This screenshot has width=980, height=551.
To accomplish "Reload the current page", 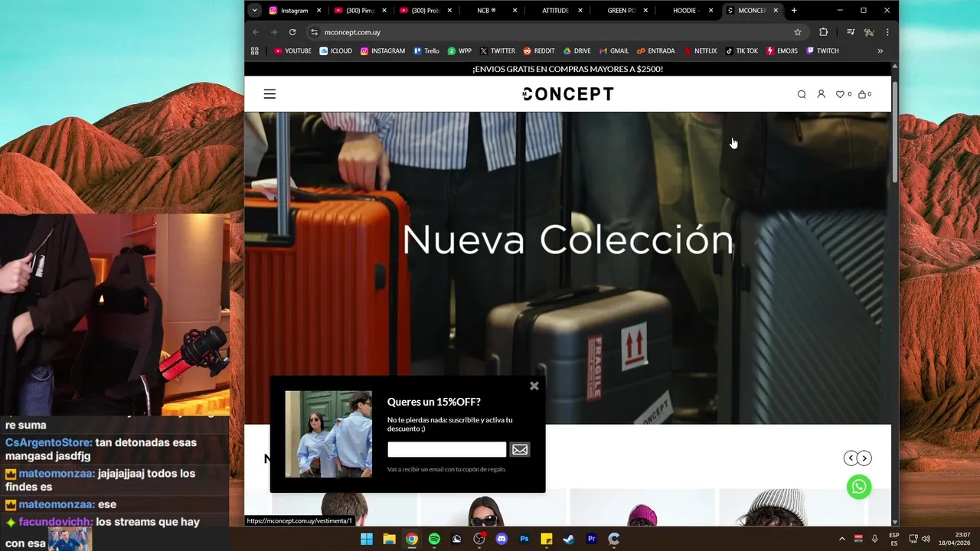I will [x=292, y=32].
